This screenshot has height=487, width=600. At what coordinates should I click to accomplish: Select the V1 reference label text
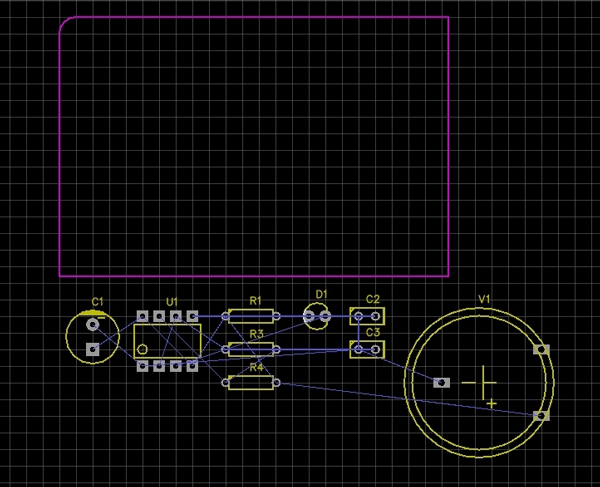[x=484, y=299]
